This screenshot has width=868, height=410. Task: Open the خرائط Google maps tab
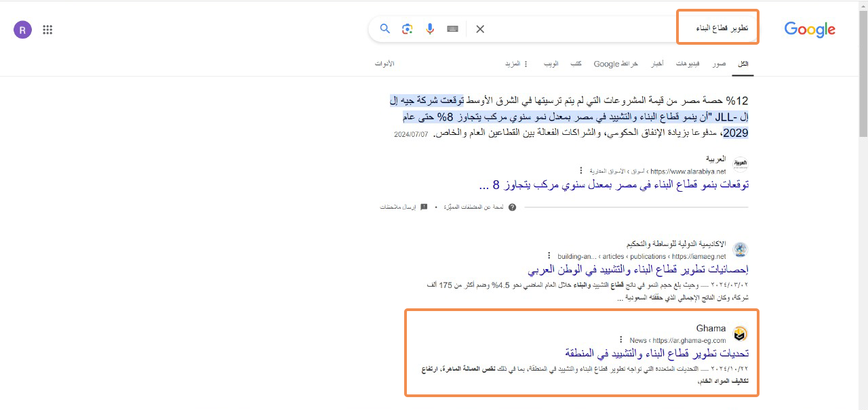(x=616, y=64)
